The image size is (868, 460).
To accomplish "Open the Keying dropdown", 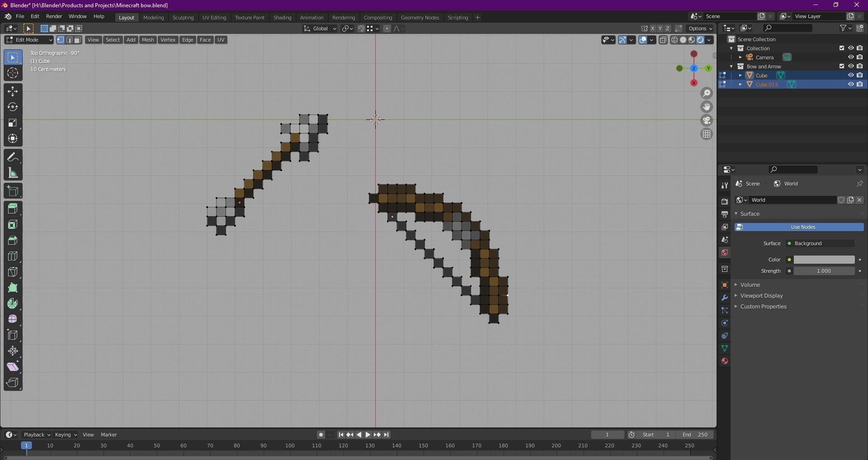I will click(66, 435).
